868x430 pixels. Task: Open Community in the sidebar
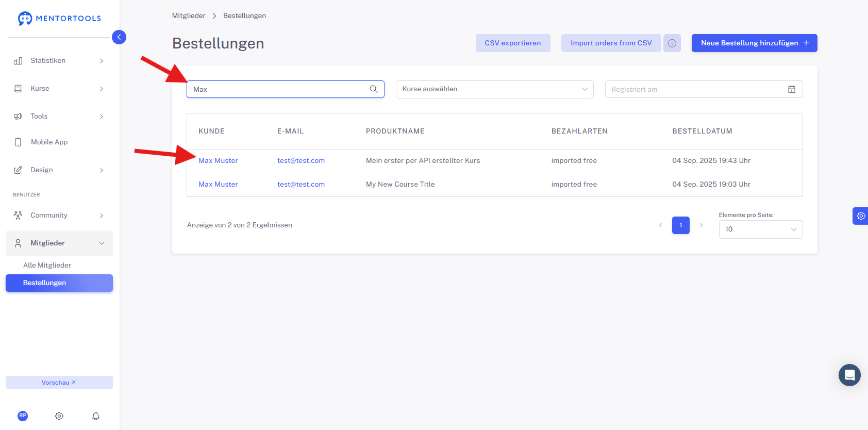[x=59, y=216]
